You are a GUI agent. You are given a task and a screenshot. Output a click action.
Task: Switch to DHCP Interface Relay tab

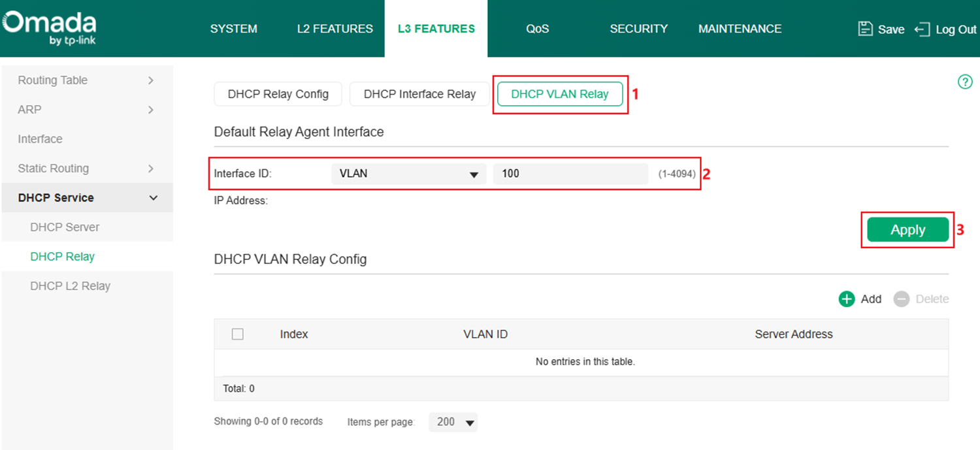tap(420, 94)
